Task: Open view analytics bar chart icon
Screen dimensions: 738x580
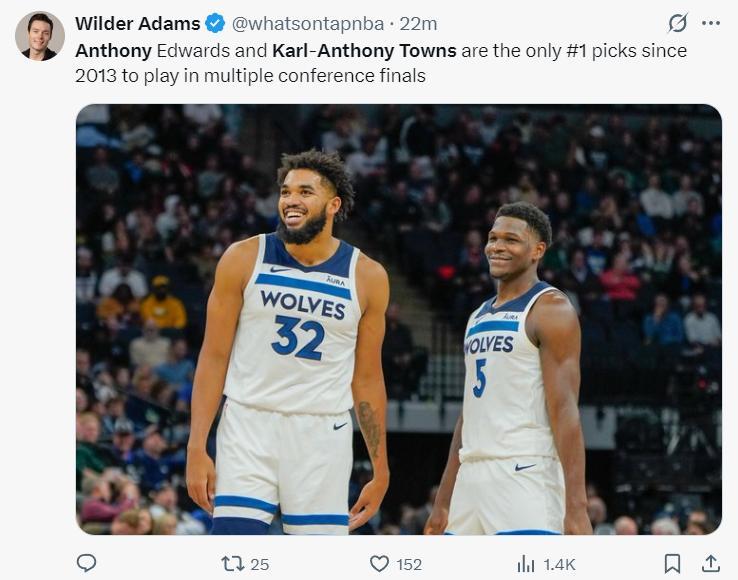Action: click(526, 563)
